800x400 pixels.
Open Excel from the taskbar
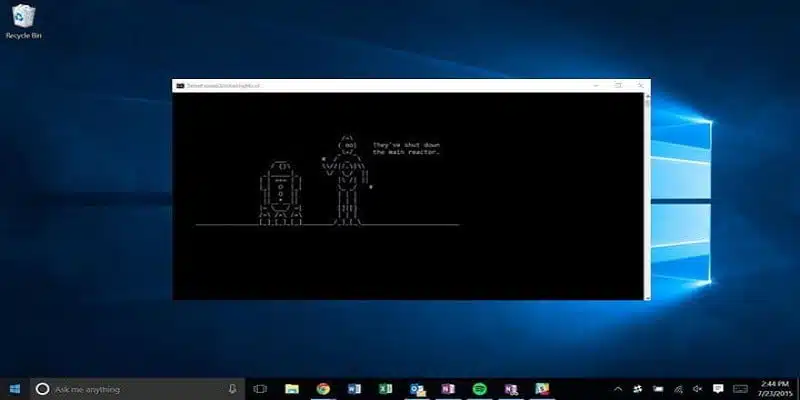pos(385,388)
